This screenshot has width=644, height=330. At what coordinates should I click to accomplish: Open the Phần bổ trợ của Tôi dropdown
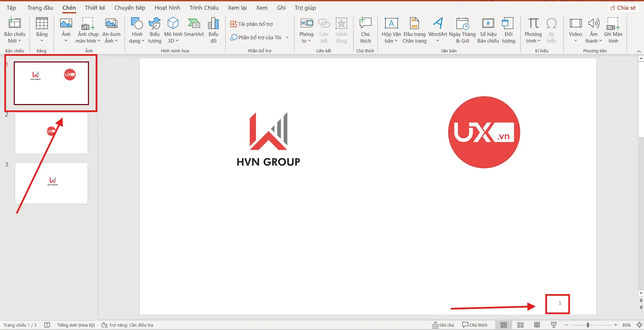click(287, 38)
